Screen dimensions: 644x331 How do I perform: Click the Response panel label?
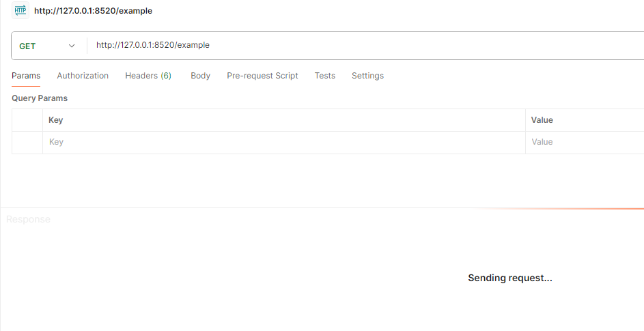point(28,219)
